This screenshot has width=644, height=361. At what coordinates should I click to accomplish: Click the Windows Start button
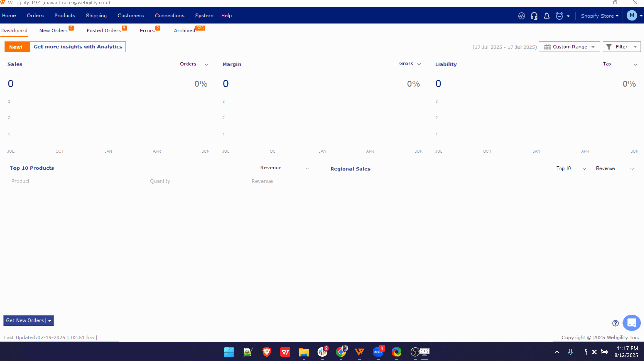click(229, 352)
